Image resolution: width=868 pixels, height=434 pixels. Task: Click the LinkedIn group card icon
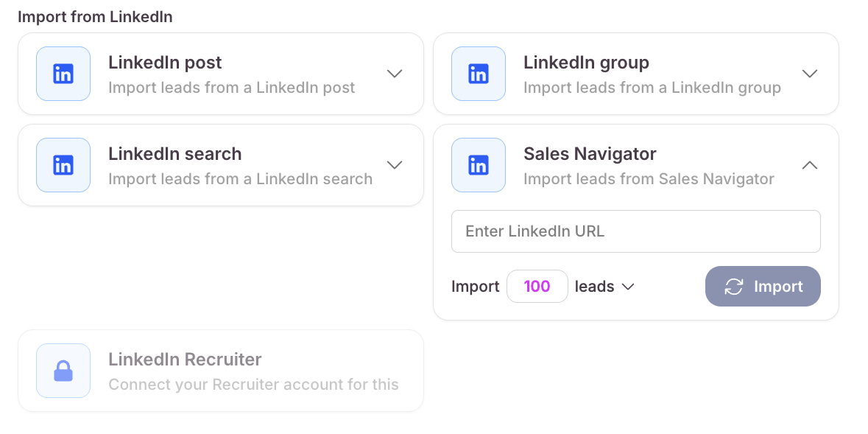(479, 74)
